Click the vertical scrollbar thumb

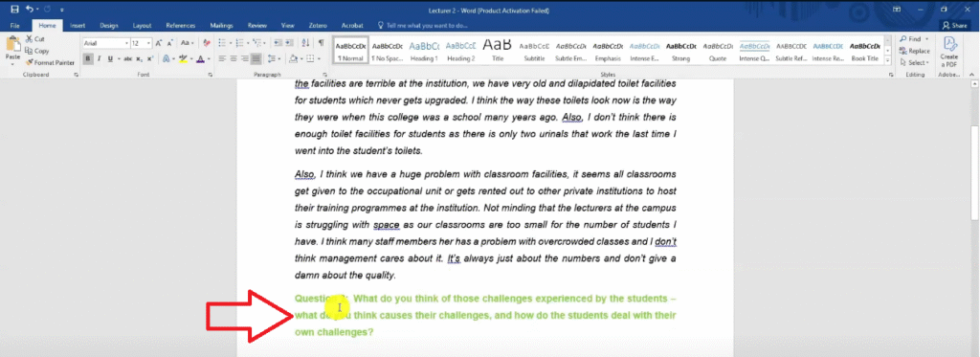pyautogui.click(x=974, y=172)
